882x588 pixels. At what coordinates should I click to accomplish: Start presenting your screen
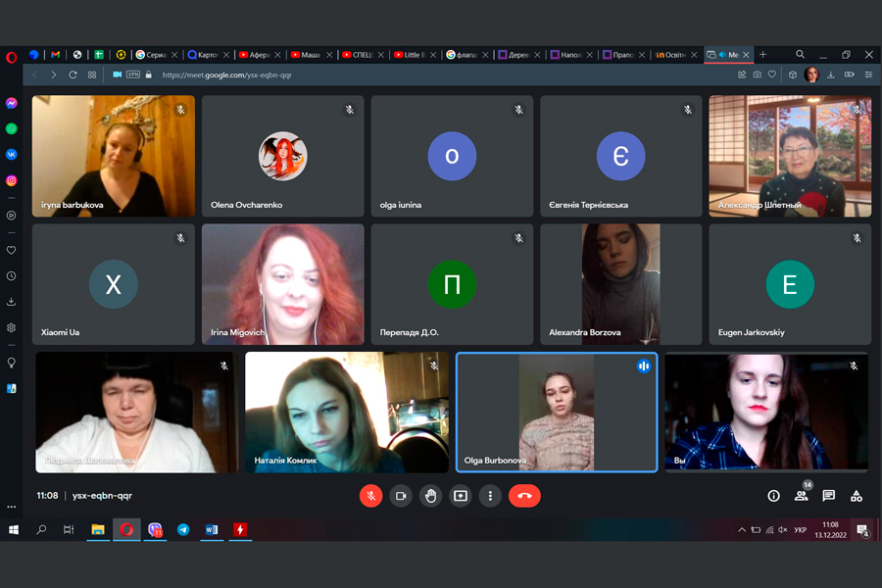(x=461, y=496)
